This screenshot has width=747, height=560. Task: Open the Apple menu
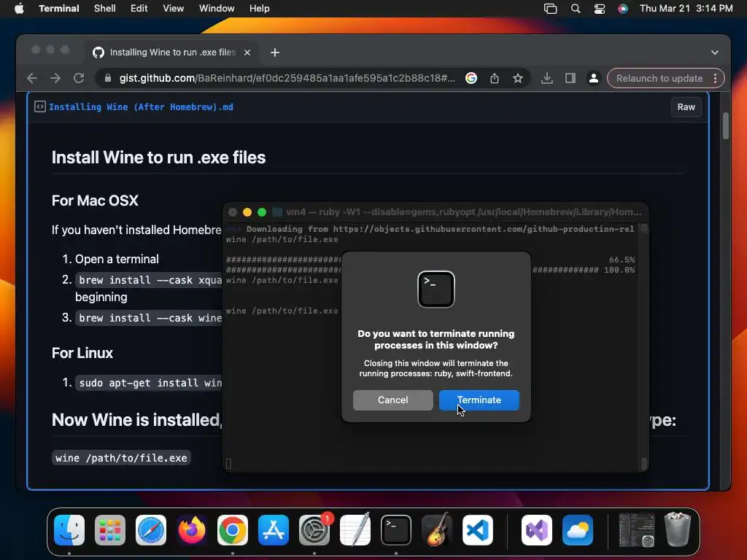19,9
